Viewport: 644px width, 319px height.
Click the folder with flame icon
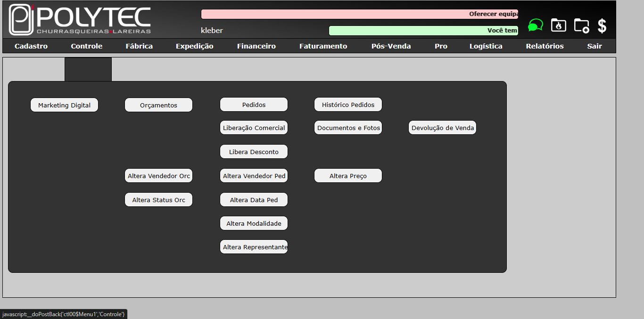[559, 25]
